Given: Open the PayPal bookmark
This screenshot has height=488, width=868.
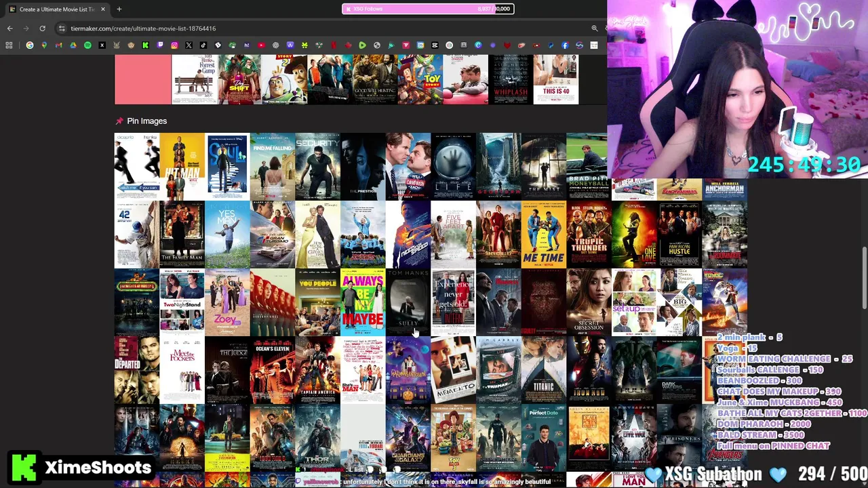Looking at the screenshot, I should click(550, 45).
